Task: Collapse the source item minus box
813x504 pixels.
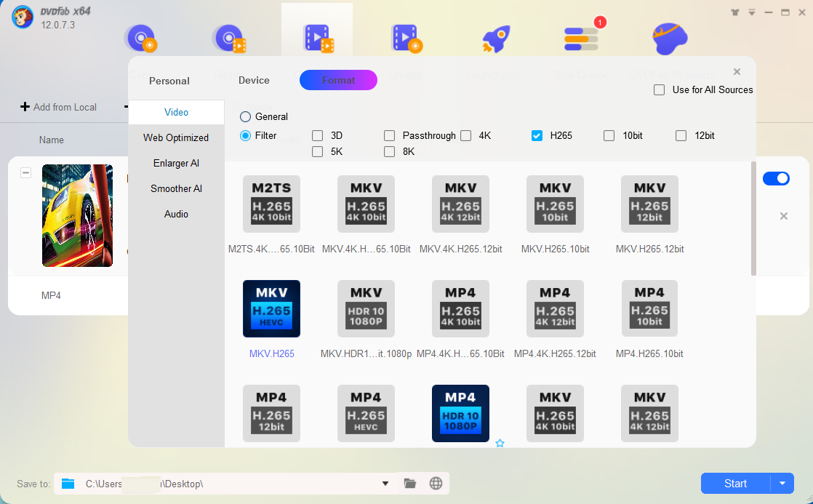Action: (25, 172)
